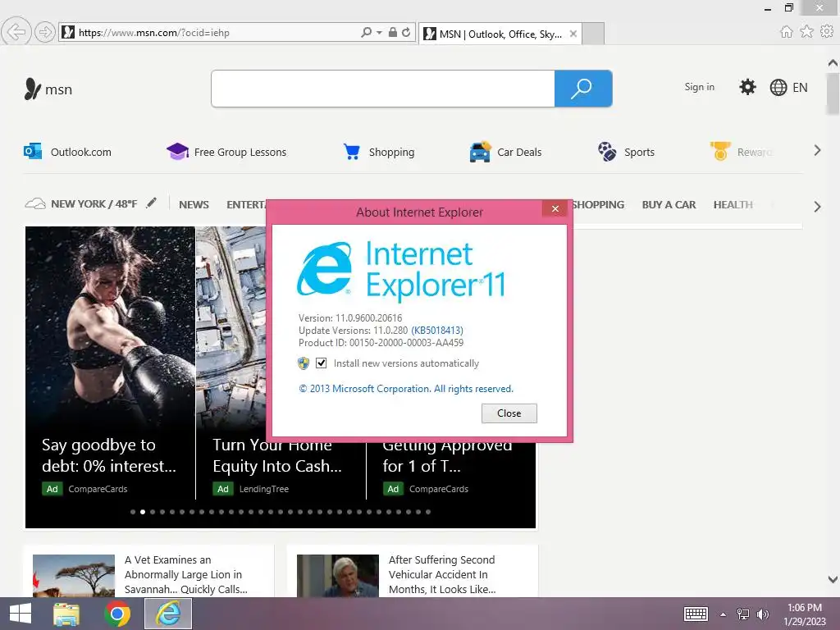Click the CompareCards ad label under debt story
The width and height of the screenshot is (840, 630).
click(98, 489)
